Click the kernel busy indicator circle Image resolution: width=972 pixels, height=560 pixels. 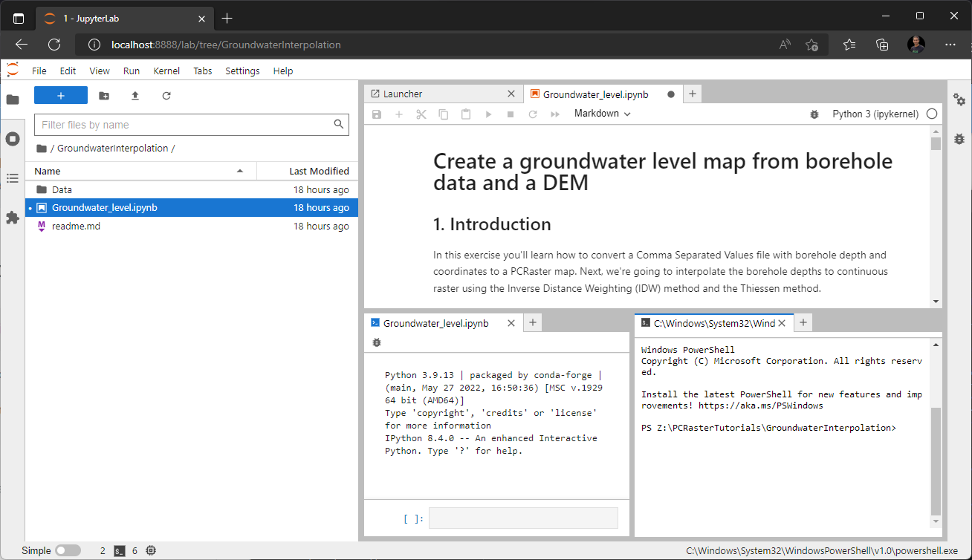point(933,114)
